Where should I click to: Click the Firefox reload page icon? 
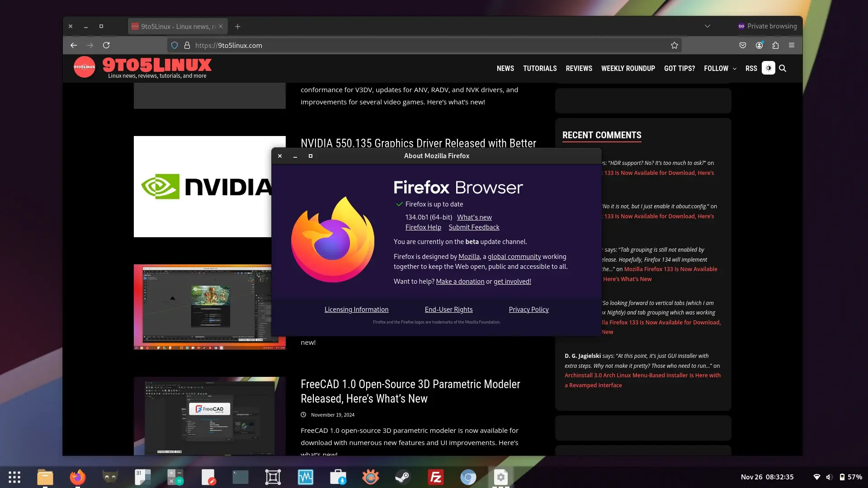pos(106,45)
